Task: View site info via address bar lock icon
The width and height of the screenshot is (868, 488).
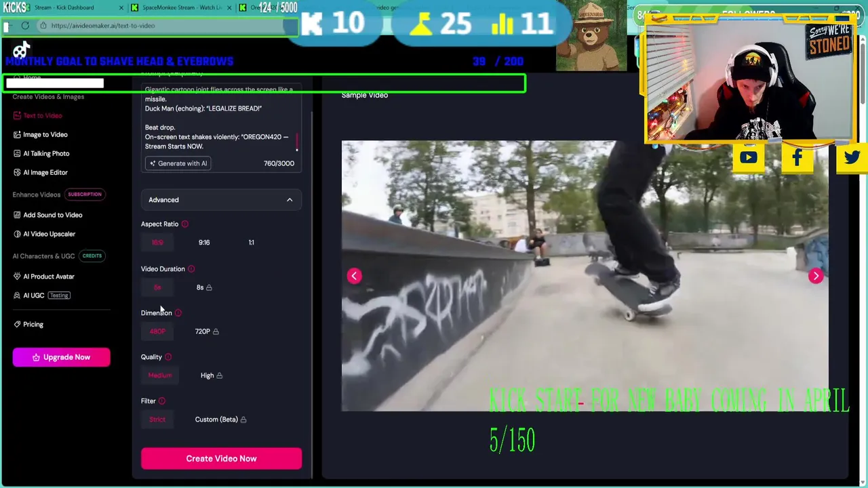Action: (x=43, y=26)
